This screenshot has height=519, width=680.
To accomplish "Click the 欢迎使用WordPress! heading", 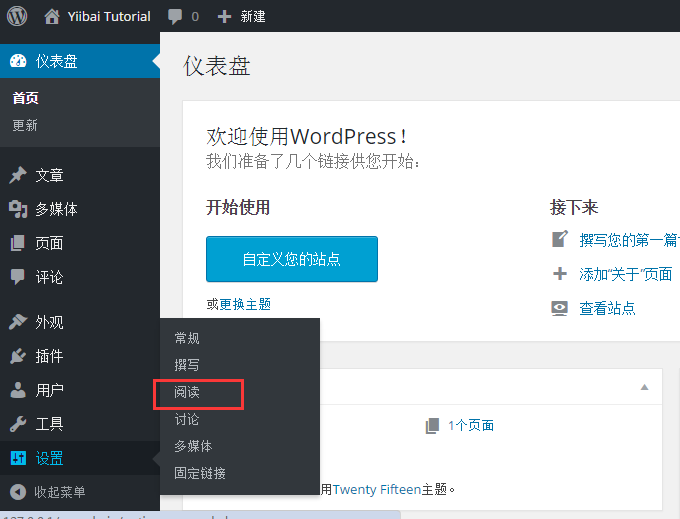I will 307,137.
